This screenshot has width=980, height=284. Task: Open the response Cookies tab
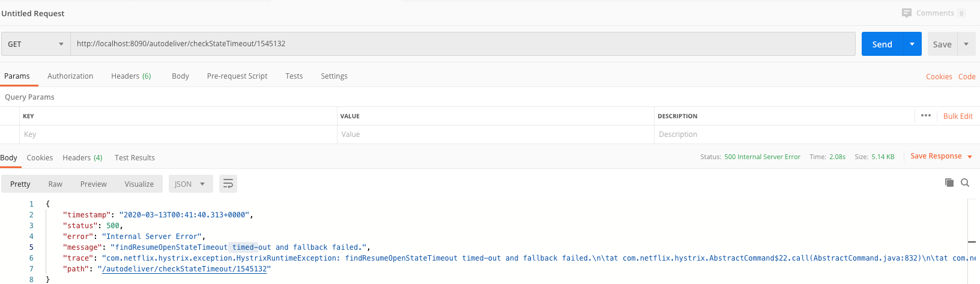tap(40, 158)
